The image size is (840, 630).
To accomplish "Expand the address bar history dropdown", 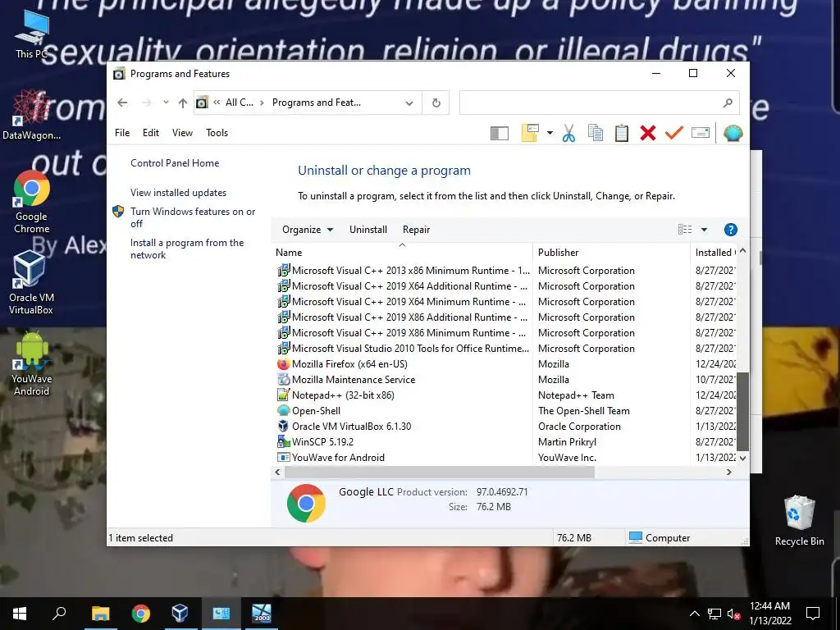I will click(409, 103).
